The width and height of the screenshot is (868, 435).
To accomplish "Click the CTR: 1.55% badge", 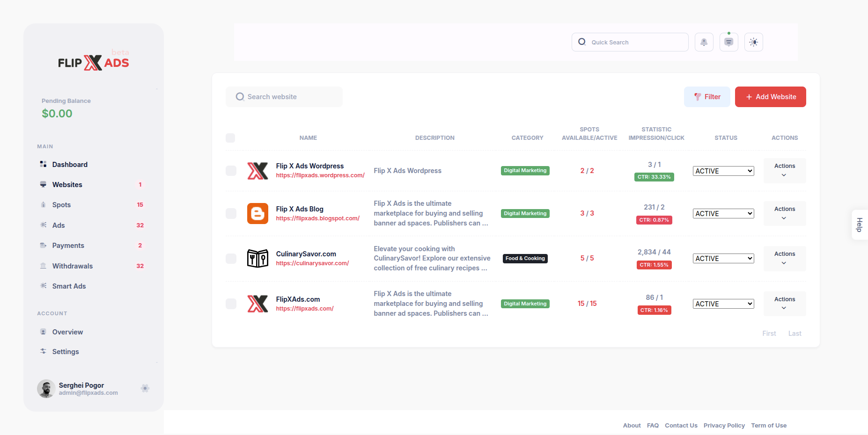I will [x=654, y=265].
